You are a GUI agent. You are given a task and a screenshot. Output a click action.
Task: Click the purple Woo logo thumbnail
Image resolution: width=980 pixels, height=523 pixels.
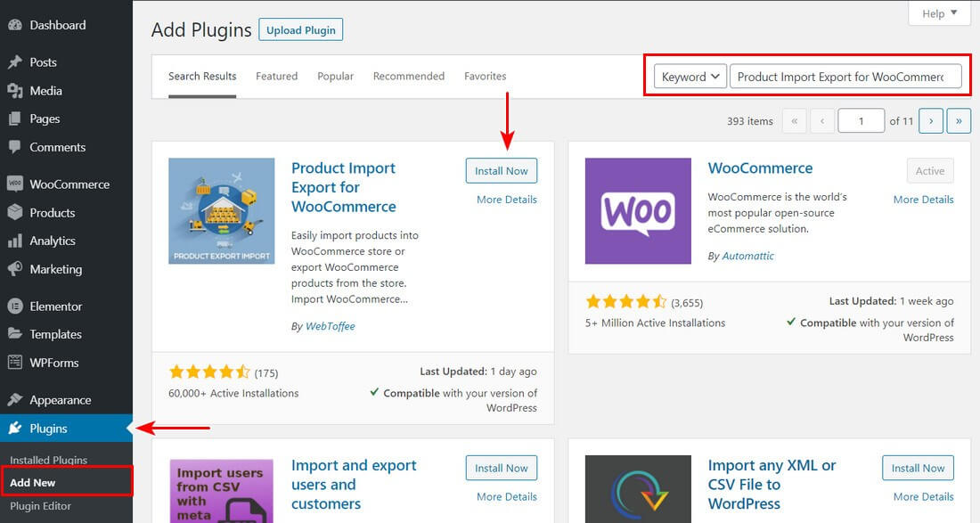click(x=638, y=210)
